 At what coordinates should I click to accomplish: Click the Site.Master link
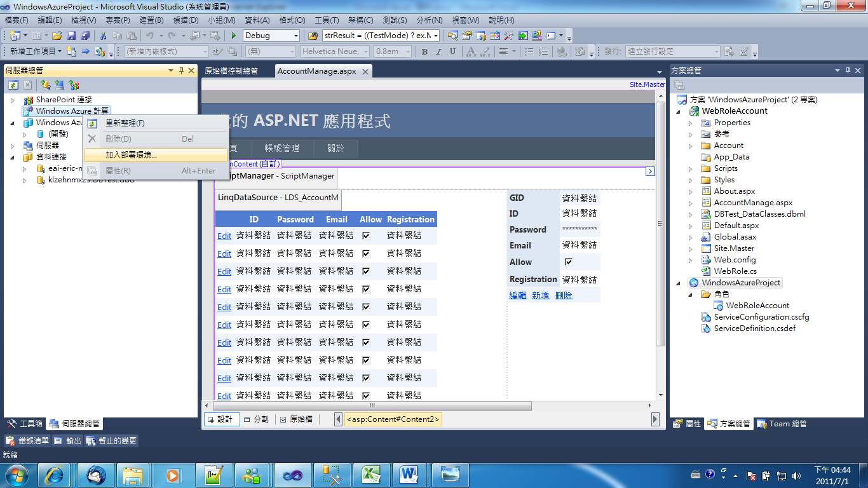click(648, 85)
